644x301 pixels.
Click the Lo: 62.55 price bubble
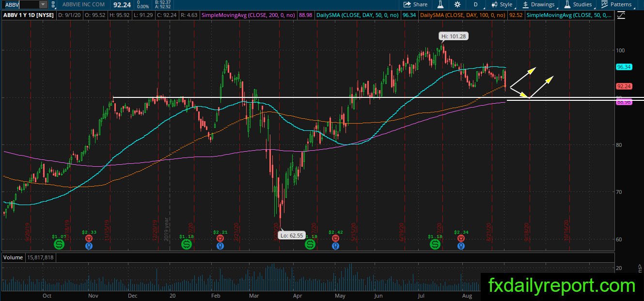[292, 236]
